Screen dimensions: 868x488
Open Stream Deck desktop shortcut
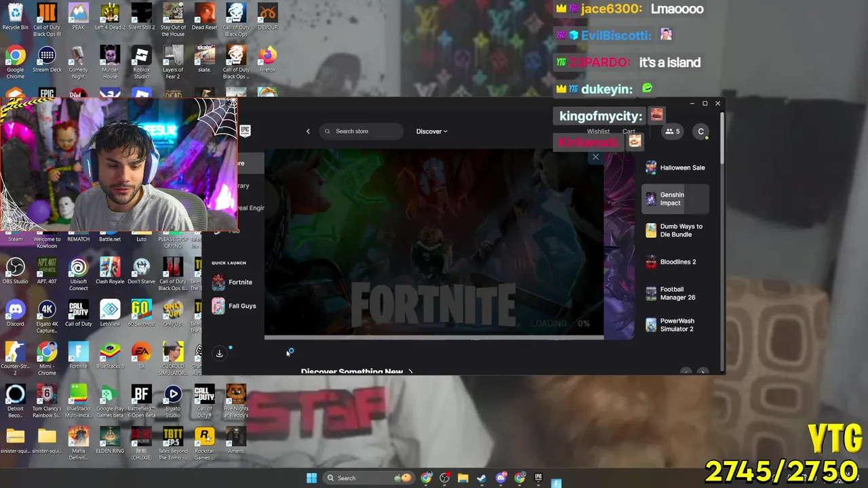point(47,59)
